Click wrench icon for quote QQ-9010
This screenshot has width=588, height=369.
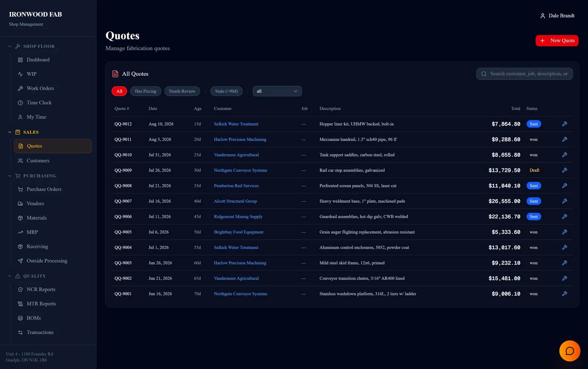click(564, 155)
